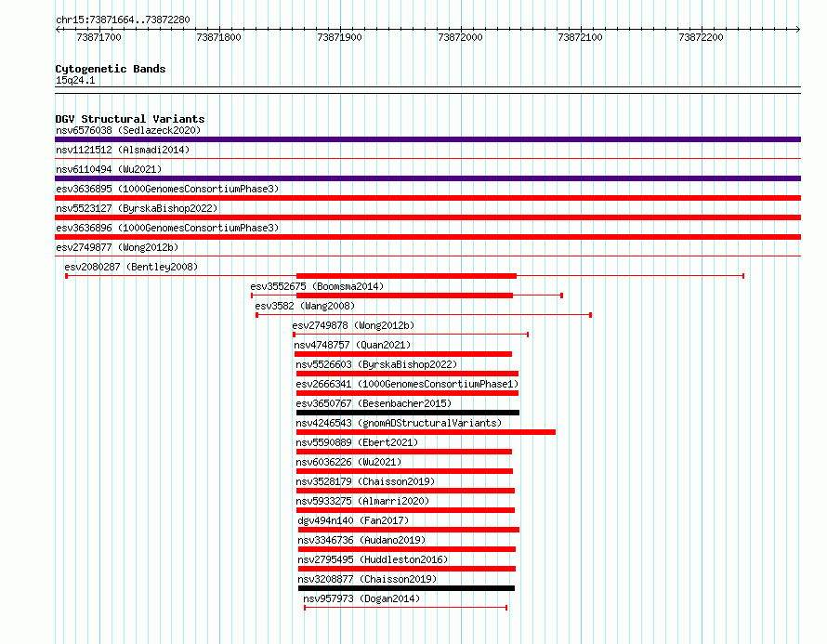Image resolution: width=827 pixels, height=644 pixels.
Task: Open the nsv957973 (Dogan2014) label
Action: 361,598
